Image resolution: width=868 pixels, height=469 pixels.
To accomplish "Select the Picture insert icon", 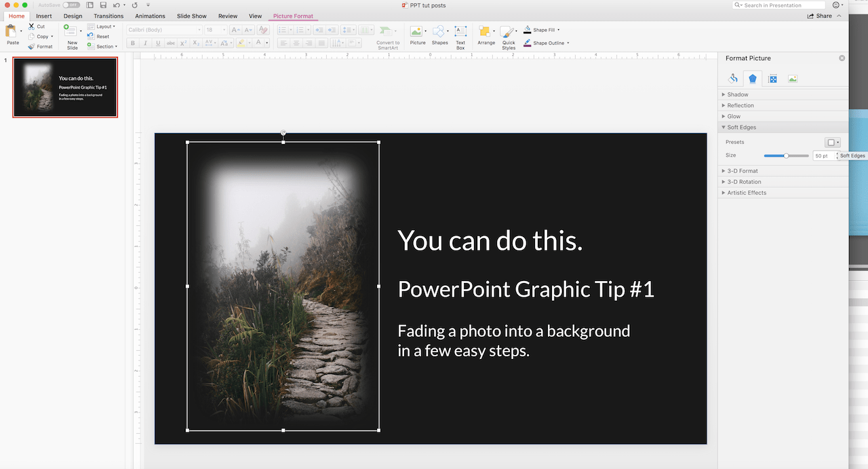I will (417, 35).
